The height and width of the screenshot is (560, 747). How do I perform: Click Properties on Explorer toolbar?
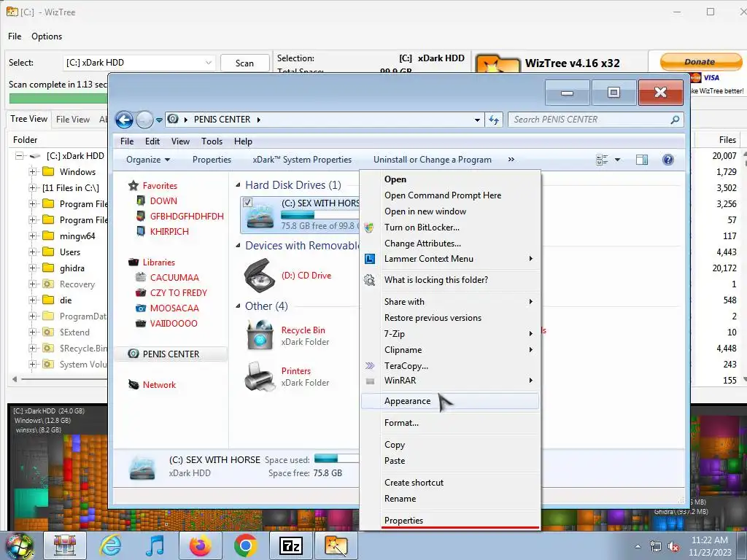click(212, 160)
